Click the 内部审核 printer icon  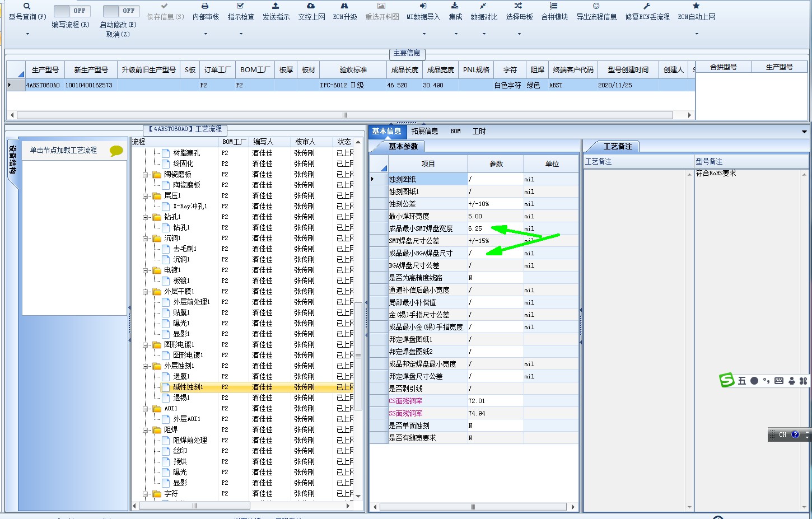[206, 6]
